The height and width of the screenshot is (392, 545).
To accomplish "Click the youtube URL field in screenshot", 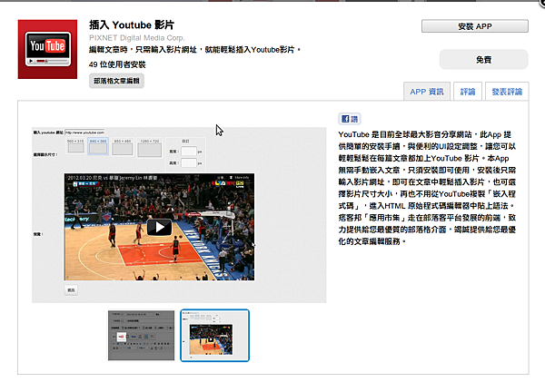I will click(x=84, y=132).
